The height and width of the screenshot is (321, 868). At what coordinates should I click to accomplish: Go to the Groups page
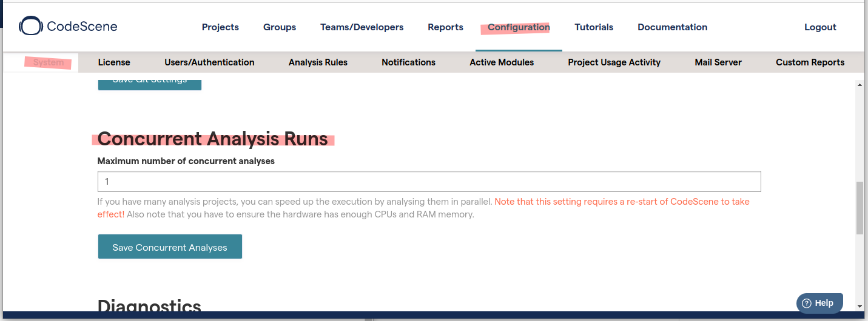(280, 27)
